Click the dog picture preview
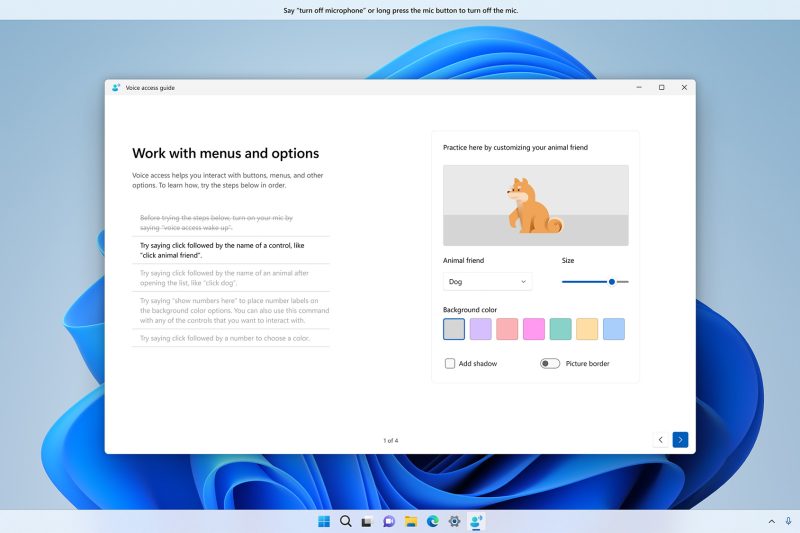 (536, 205)
